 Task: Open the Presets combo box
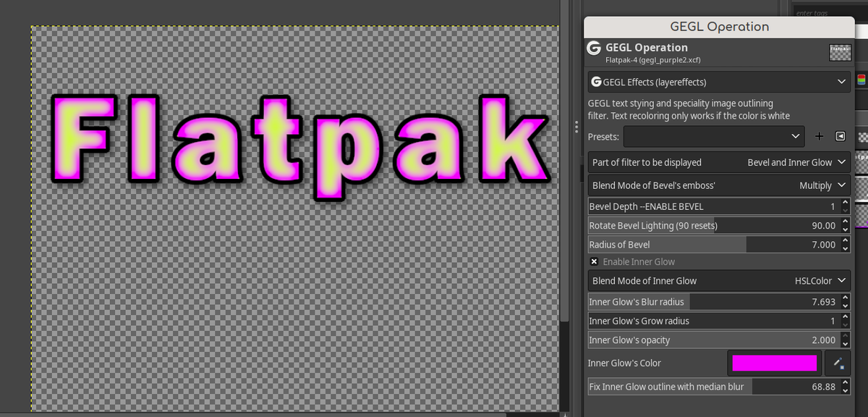point(714,136)
